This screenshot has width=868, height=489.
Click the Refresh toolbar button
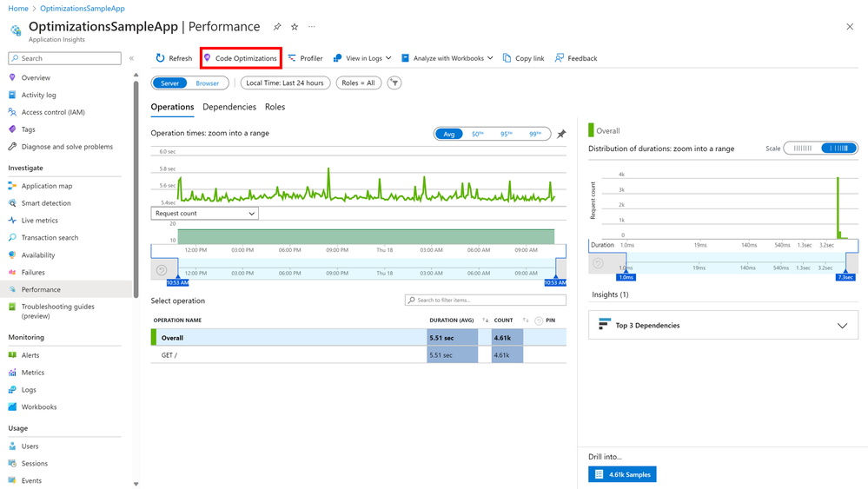[174, 58]
